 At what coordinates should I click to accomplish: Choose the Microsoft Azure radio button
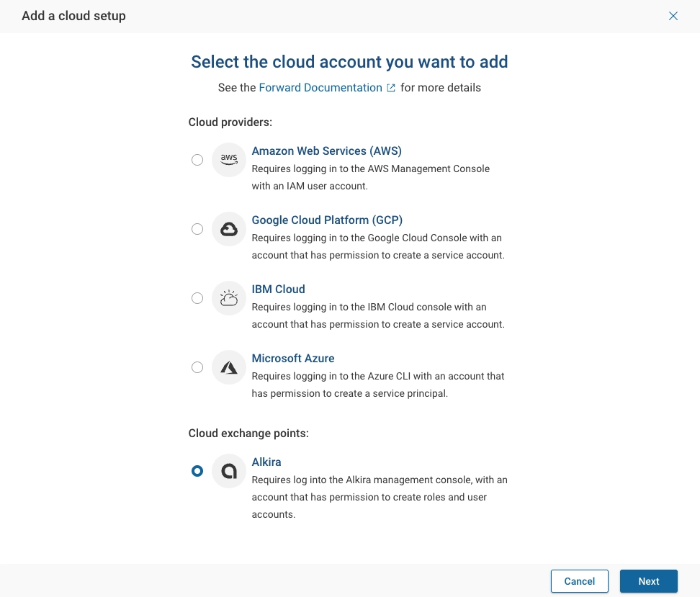(x=197, y=367)
